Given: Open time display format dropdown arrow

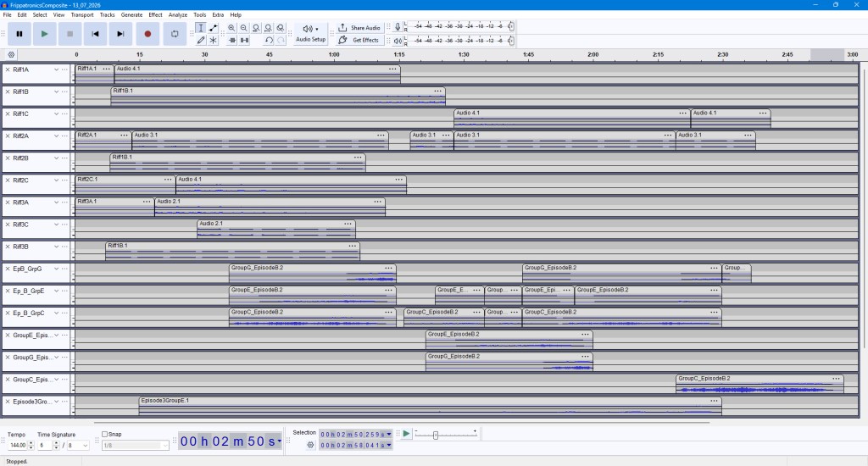Looking at the screenshot, I should (280, 441).
